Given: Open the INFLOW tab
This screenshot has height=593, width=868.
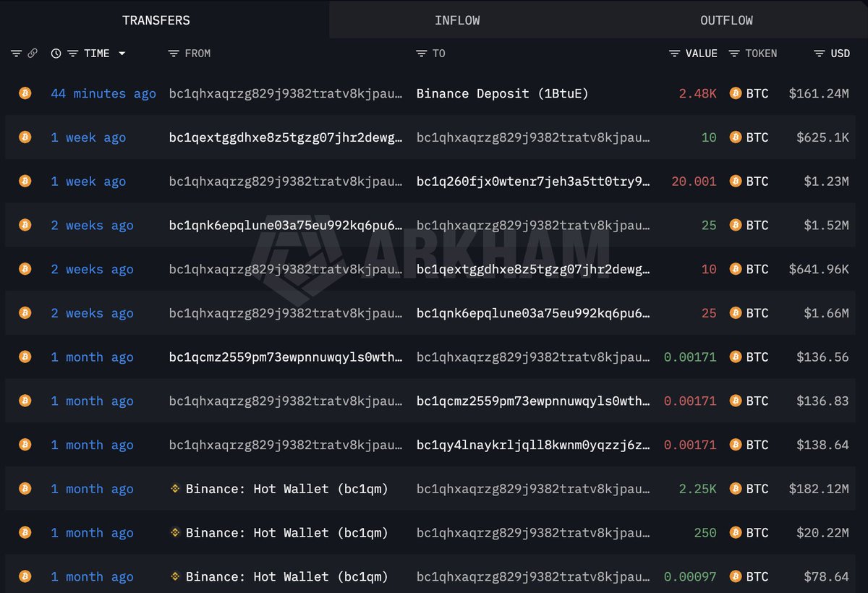Looking at the screenshot, I should 457,20.
